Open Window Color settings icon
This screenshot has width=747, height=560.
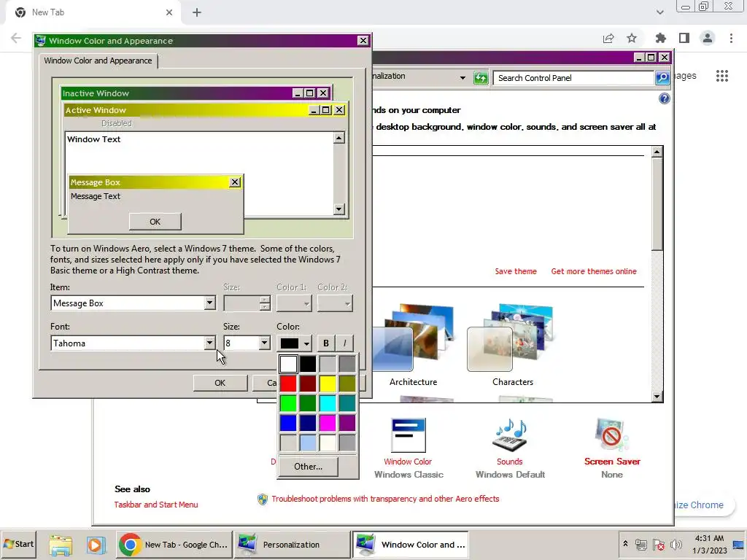(409, 435)
